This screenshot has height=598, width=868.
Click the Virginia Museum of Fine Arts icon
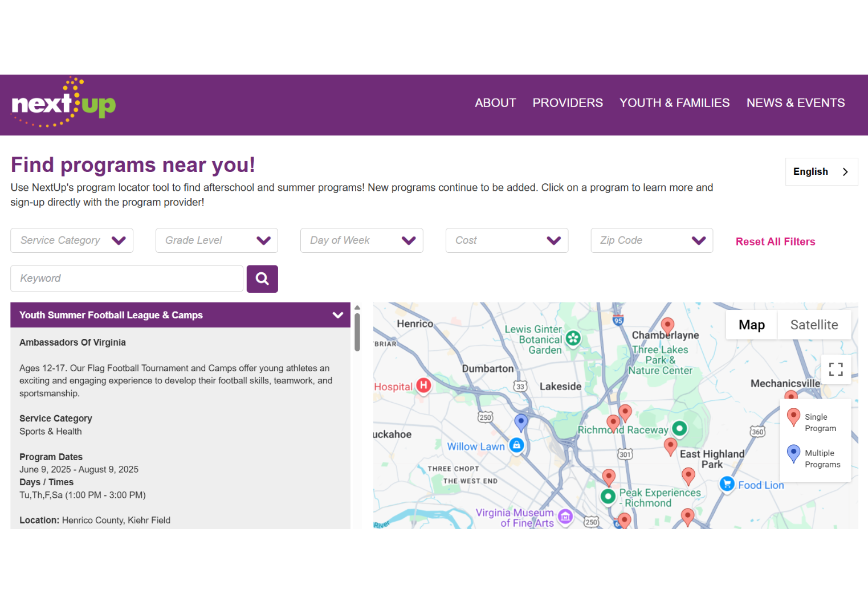click(565, 517)
